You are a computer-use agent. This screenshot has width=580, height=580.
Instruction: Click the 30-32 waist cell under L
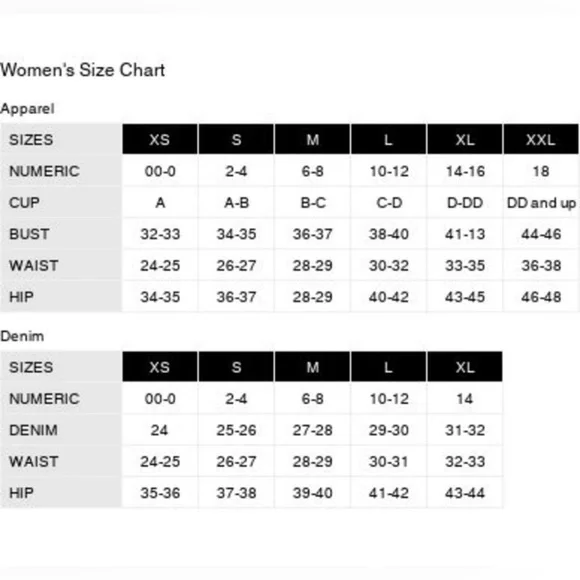[388, 266]
